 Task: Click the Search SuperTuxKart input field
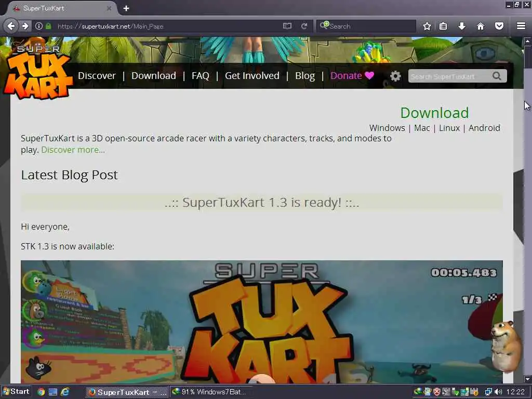(x=450, y=76)
